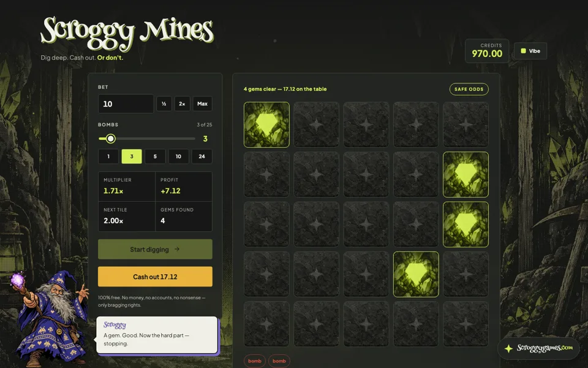Click the revealed gem in row 3, column 5

(x=466, y=224)
